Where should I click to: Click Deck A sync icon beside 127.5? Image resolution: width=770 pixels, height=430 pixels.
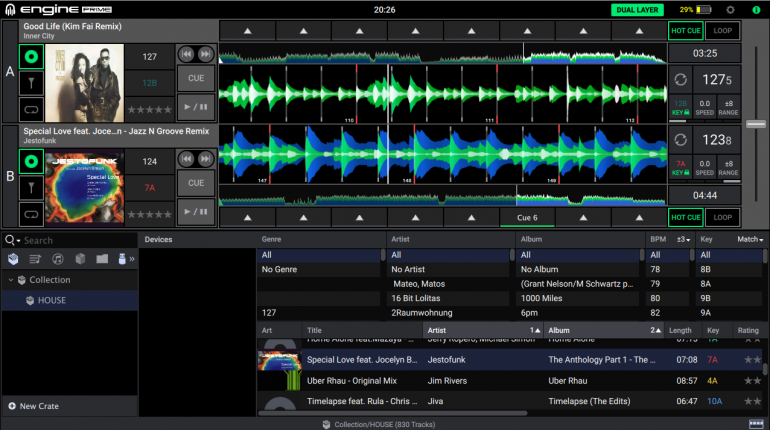(681, 80)
